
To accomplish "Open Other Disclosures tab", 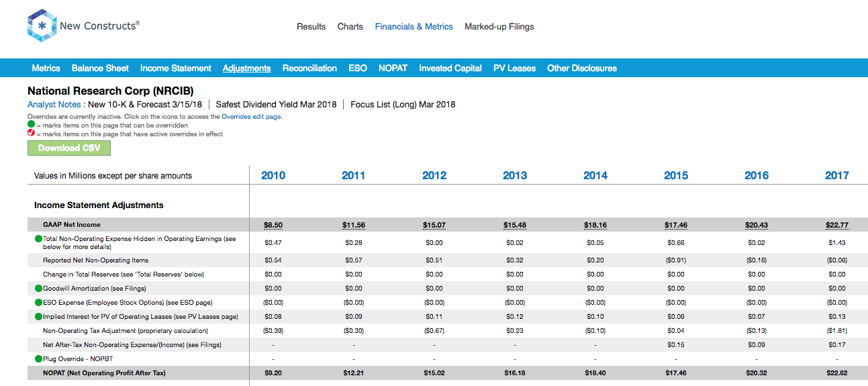I will (581, 68).
